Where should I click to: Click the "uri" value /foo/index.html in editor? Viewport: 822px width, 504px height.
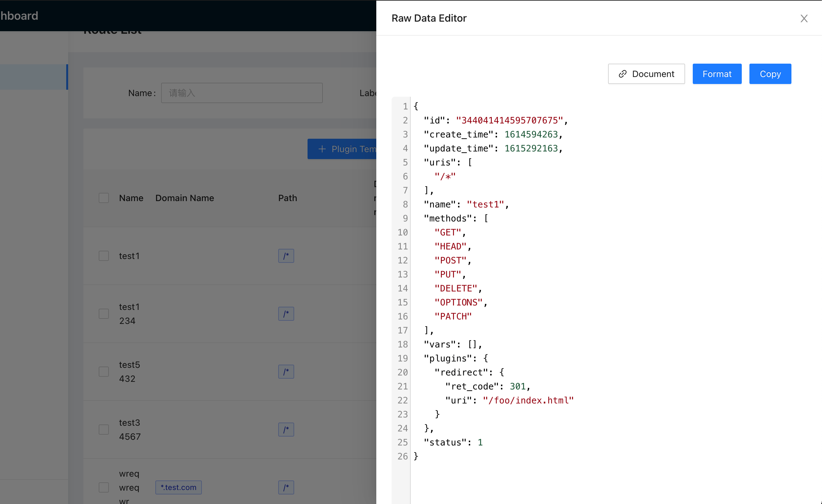point(528,400)
